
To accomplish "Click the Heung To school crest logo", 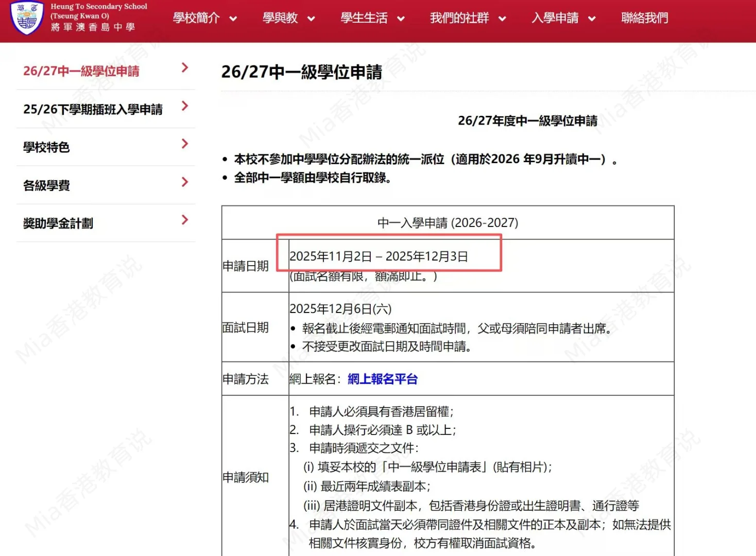I will pos(27,18).
